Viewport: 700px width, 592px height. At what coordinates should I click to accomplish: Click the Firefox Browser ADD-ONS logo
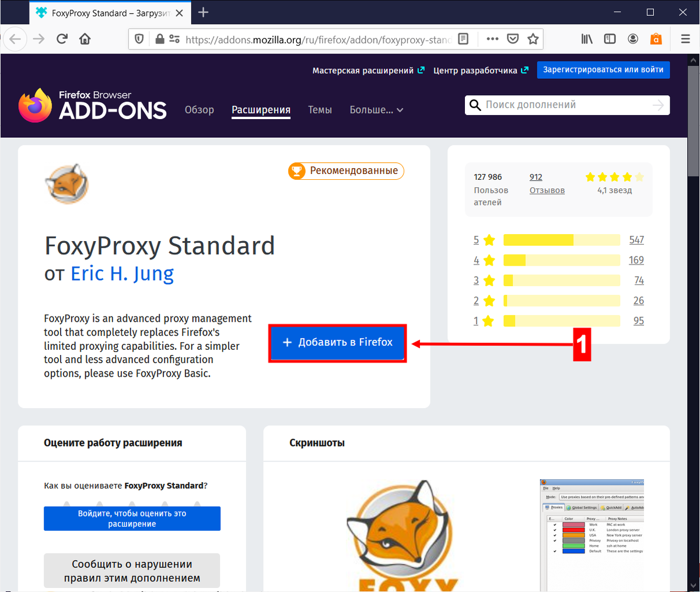(x=93, y=105)
